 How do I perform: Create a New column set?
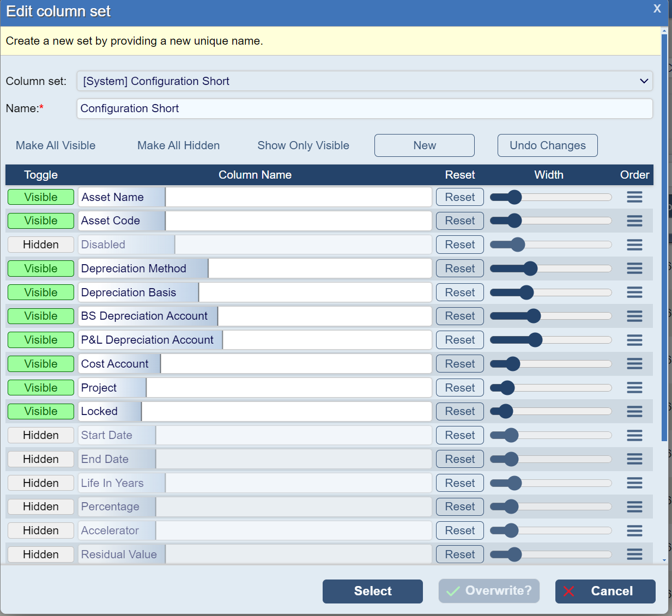tap(424, 145)
